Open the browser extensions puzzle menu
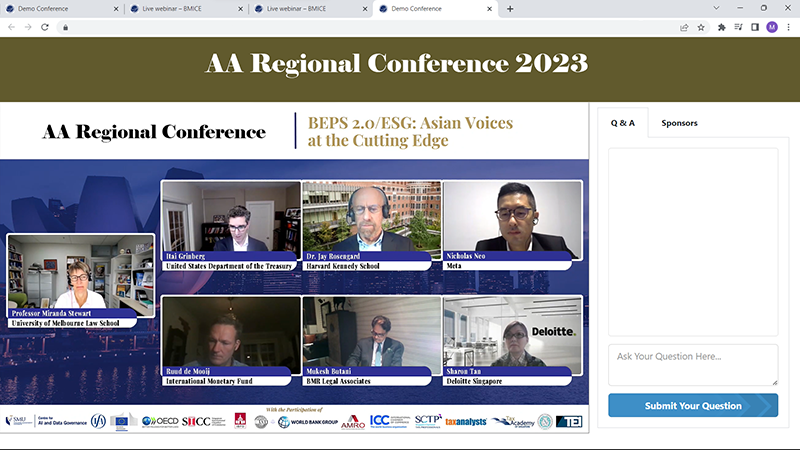Image resolution: width=800 pixels, height=450 pixels. [721, 28]
